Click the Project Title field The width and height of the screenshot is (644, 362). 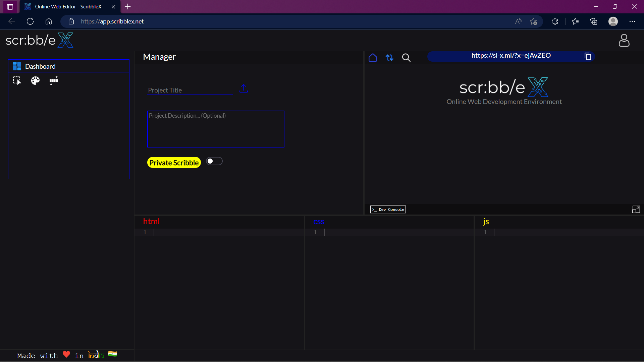click(190, 90)
